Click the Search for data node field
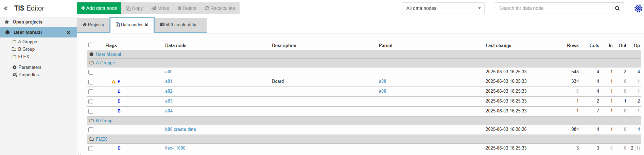The image size is (644, 155). [x=553, y=8]
